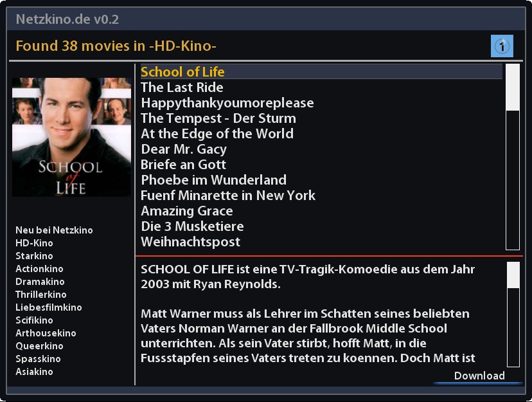This screenshot has width=532, height=402.
Task: Click the Download button
Action: pyautogui.click(x=479, y=376)
